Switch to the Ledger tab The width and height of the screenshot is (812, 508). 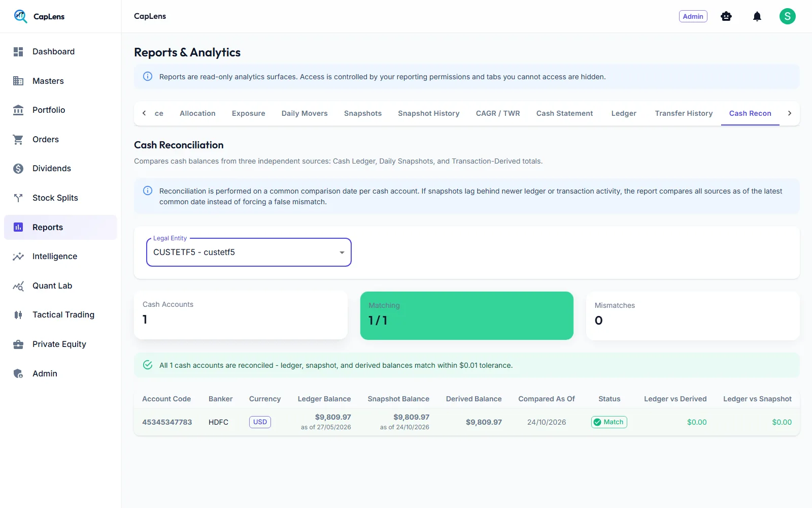coord(624,113)
